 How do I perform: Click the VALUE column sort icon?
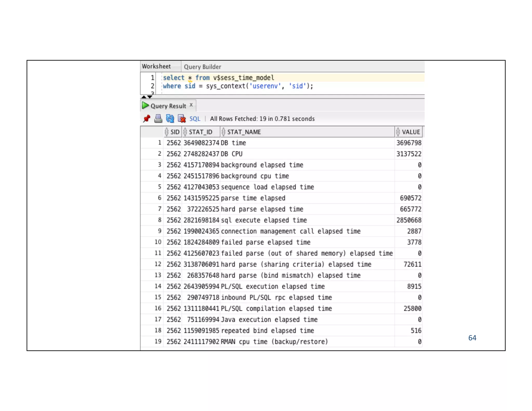(398, 132)
